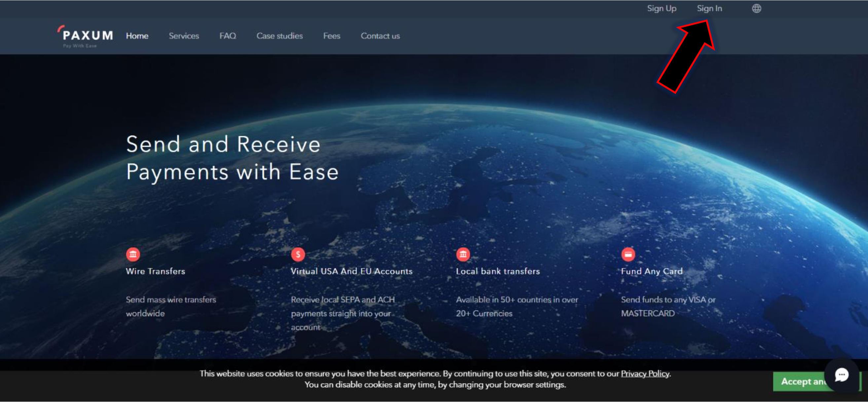Click the Virtual USA And EU Accounts heading
The image size is (868, 402).
coord(351,271)
